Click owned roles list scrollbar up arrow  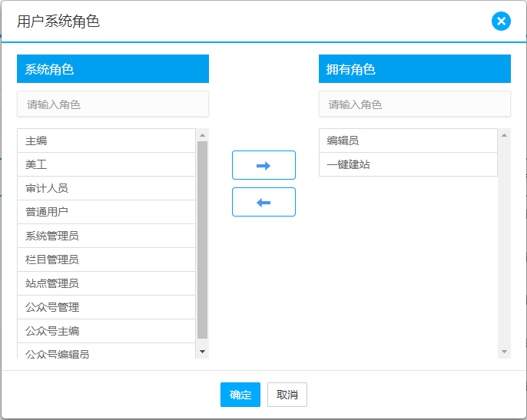coord(505,135)
